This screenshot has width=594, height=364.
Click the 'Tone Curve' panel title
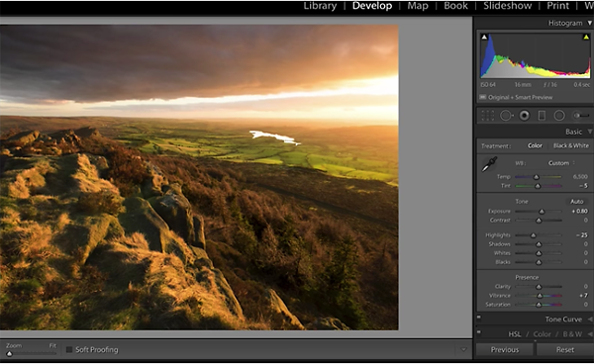pyautogui.click(x=563, y=319)
